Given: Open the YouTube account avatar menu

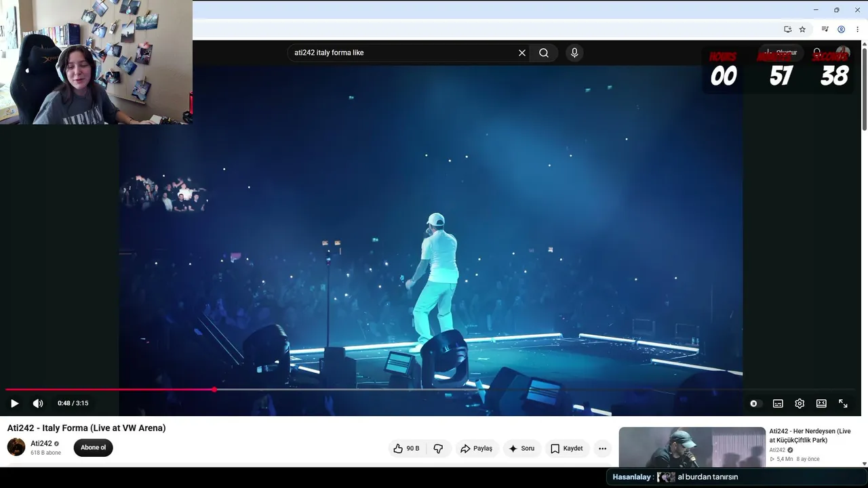Looking at the screenshot, I should 843,53.
